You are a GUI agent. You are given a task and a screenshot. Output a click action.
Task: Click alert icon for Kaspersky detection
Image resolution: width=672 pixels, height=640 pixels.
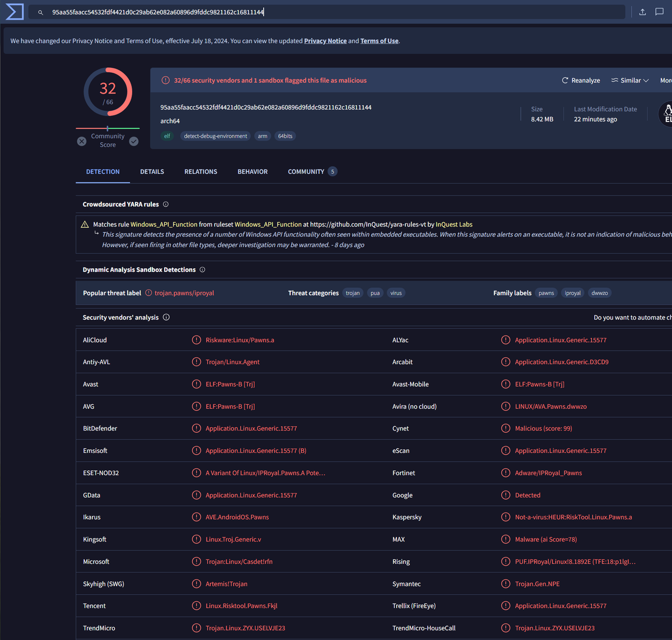(x=506, y=517)
